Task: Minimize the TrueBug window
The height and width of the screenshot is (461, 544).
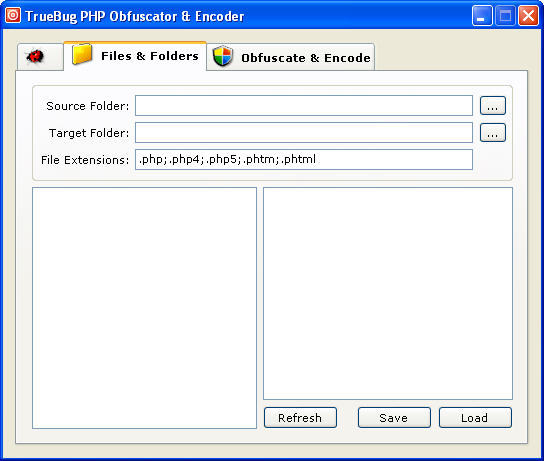Action: [x=482, y=16]
